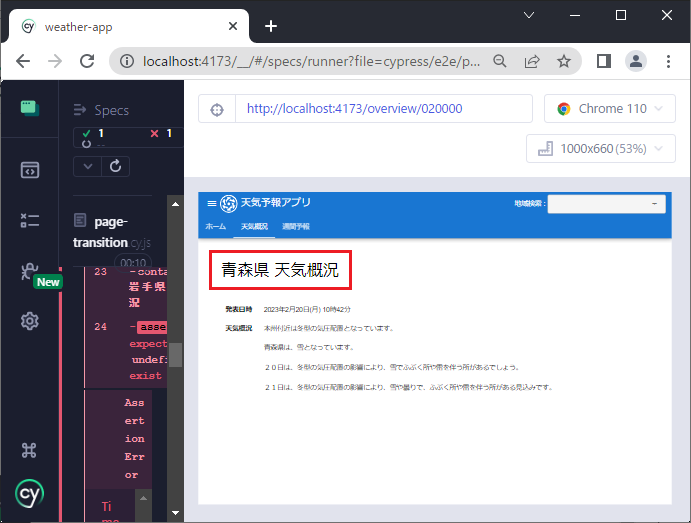Image resolution: width=691 pixels, height=523 pixels.
Task: Open the Cypress specs sidebar icon
Action: (x=30, y=108)
